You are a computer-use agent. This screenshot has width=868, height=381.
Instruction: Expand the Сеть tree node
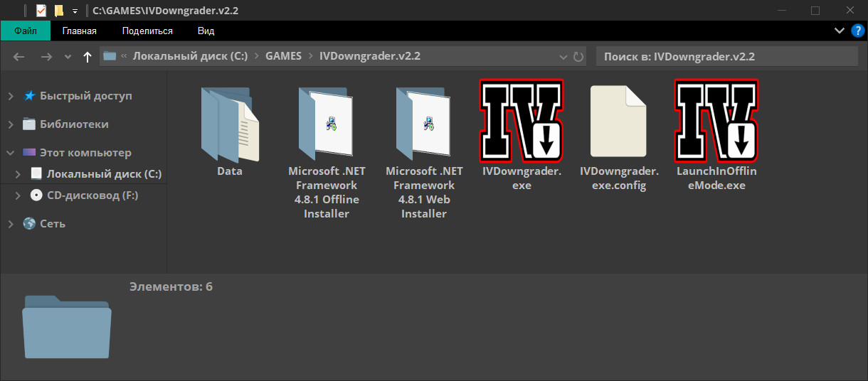(x=11, y=224)
